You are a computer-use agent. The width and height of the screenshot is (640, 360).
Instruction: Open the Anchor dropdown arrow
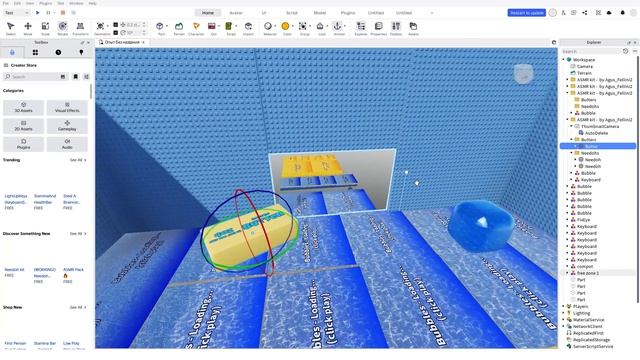click(x=345, y=26)
